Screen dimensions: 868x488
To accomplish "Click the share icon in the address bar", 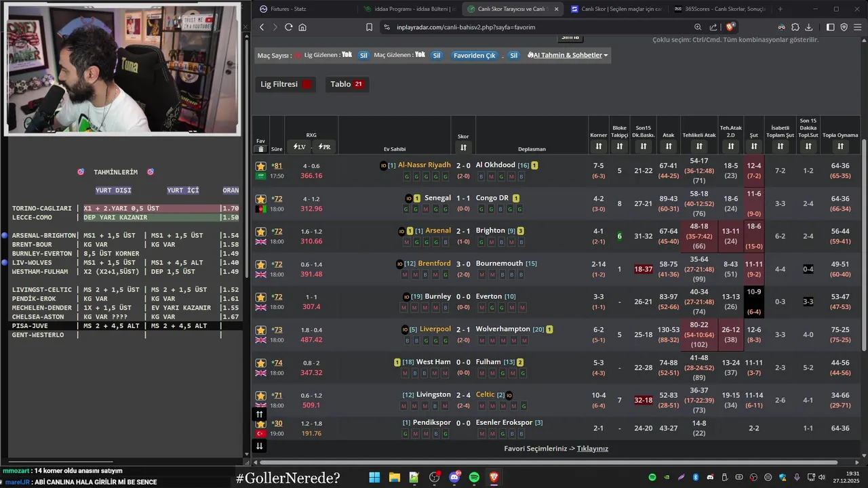I will click(x=713, y=27).
